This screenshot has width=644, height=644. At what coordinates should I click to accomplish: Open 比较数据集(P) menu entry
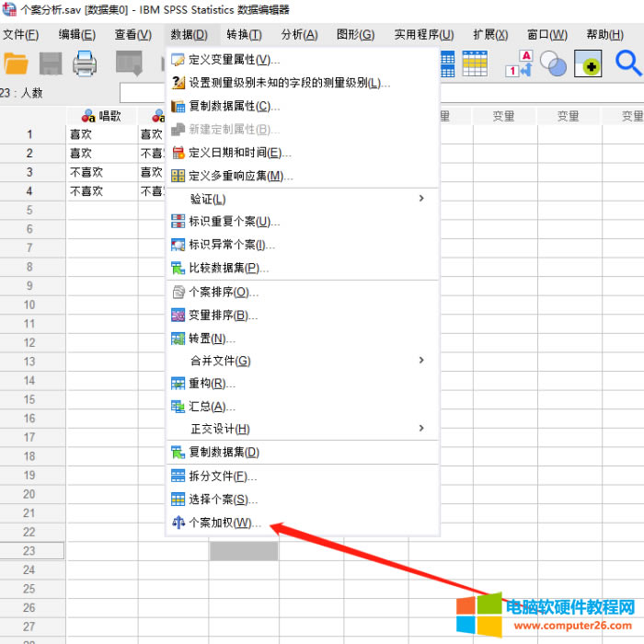point(303,269)
